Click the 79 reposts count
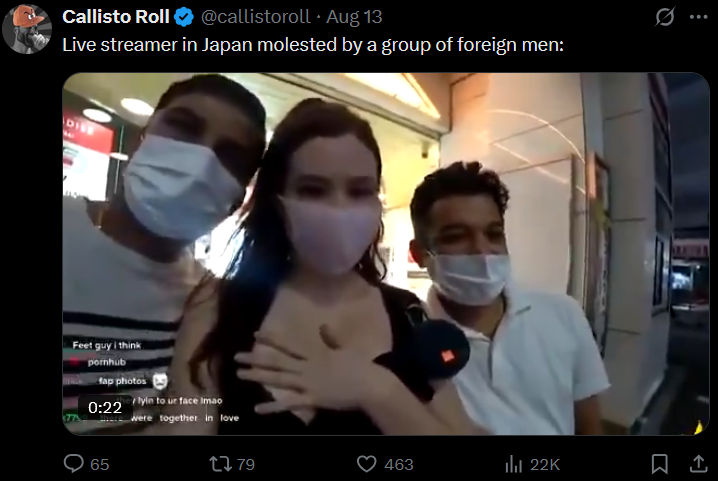The width and height of the screenshot is (718, 481). (x=245, y=465)
